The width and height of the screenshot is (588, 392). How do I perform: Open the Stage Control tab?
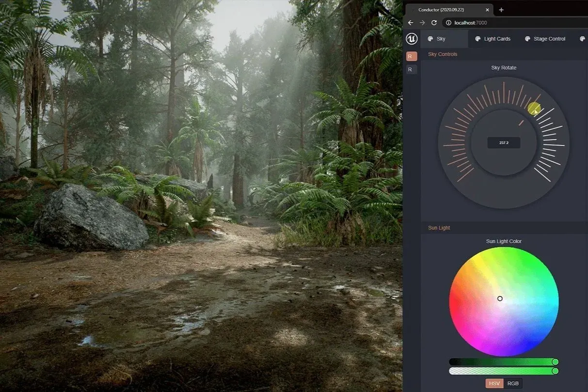pos(545,39)
